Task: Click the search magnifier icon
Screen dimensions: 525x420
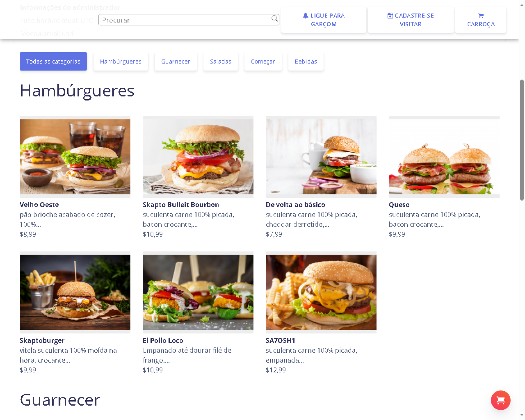Action: tap(275, 18)
